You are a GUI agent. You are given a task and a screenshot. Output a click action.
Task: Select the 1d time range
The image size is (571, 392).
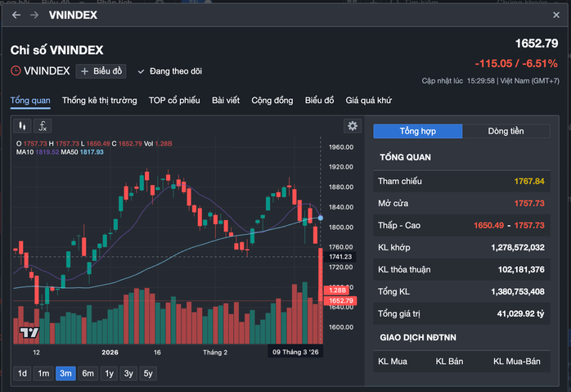click(x=22, y=374)
